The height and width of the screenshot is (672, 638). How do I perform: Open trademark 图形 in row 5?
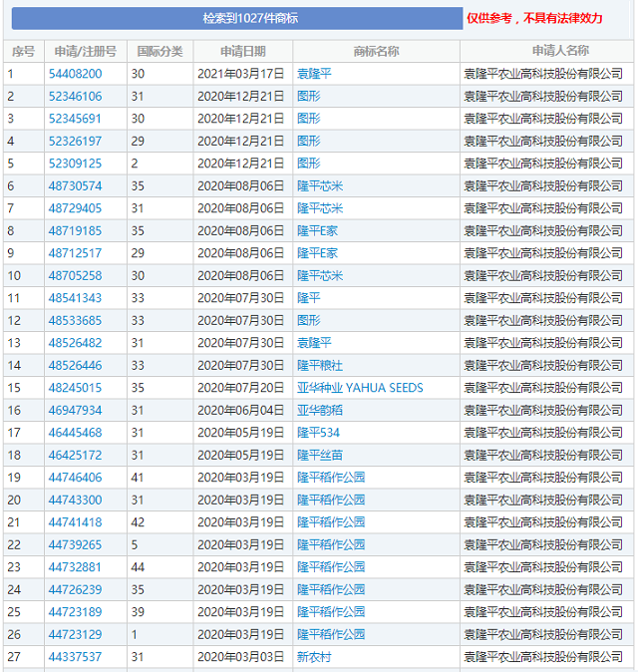pos(308,164)
